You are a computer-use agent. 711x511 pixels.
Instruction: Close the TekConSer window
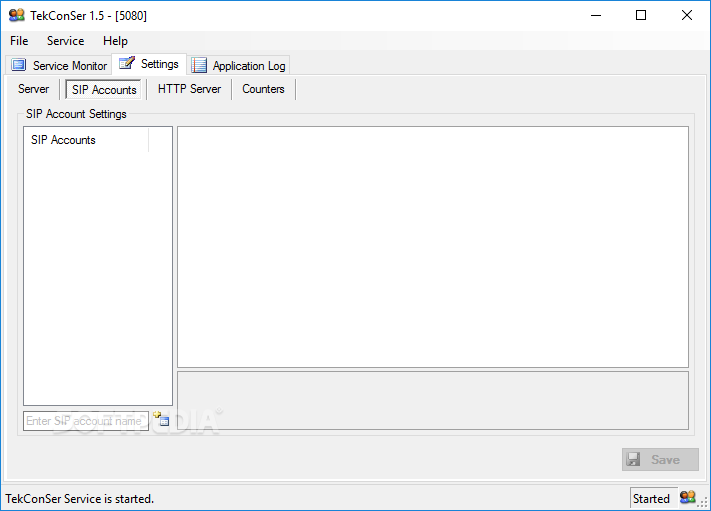[x=687, y=15]
